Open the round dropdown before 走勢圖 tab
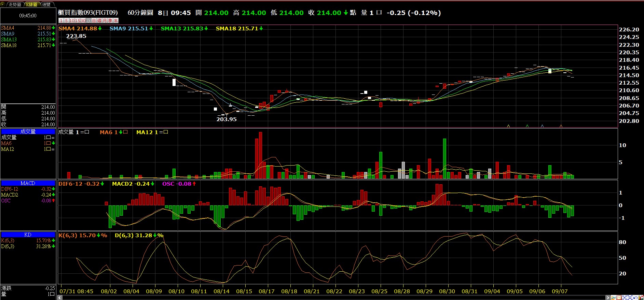Screen dimensions: 644x300 (3, 4)
